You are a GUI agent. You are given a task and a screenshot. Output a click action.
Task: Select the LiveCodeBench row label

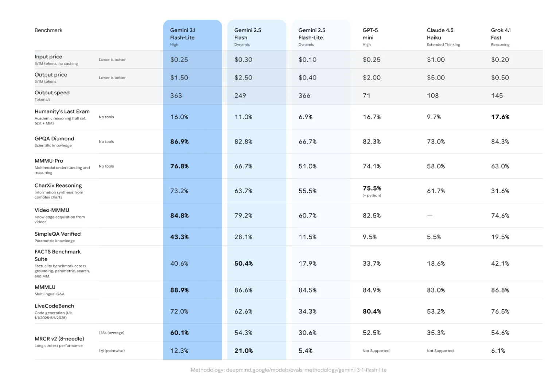click(x=54, y=306)
